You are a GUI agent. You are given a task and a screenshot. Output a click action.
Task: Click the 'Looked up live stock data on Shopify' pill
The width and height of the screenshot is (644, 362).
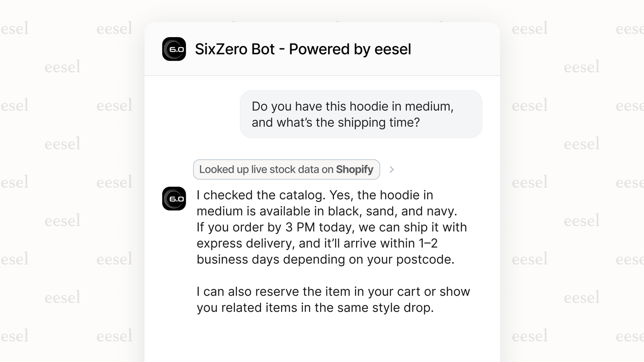point(286,169)
